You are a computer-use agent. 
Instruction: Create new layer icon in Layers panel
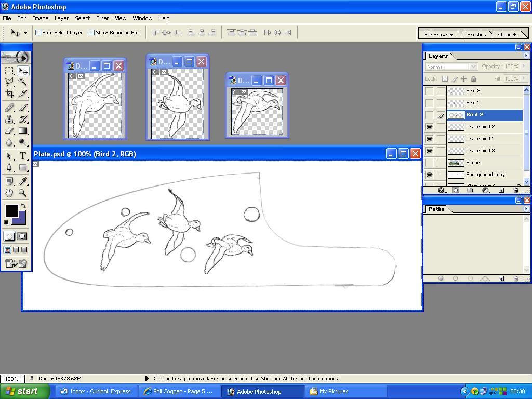pyautogui.click(x=501, y=190)
